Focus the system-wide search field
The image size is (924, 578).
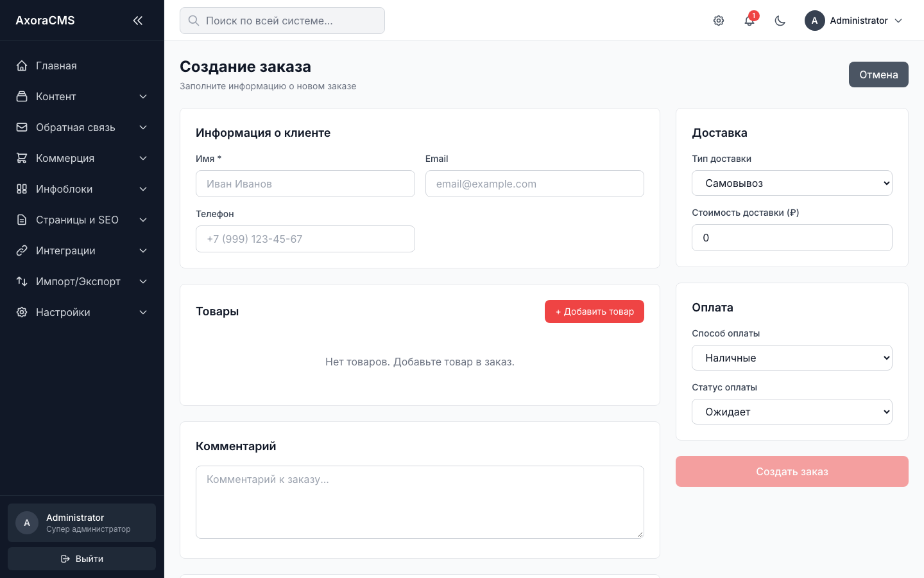click(282, 21)
